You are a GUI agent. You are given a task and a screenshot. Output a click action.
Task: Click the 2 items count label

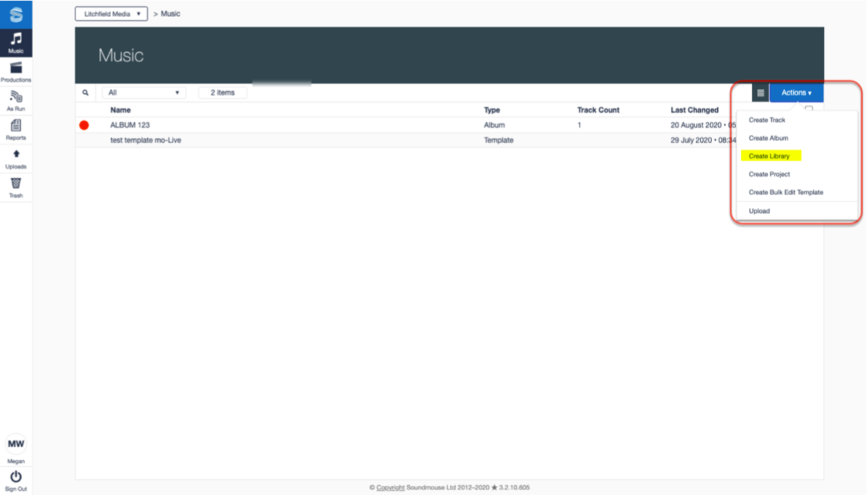[x=222, y=93]
